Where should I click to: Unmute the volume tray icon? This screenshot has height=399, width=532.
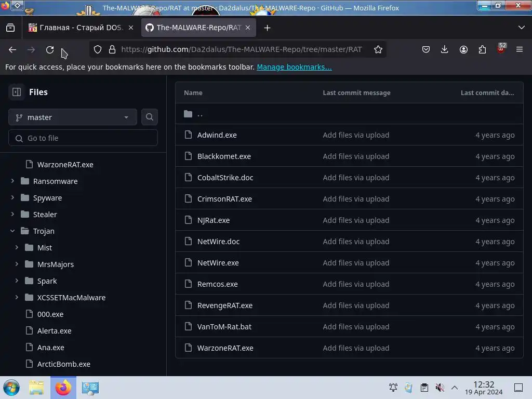click(x=440, y=388)
